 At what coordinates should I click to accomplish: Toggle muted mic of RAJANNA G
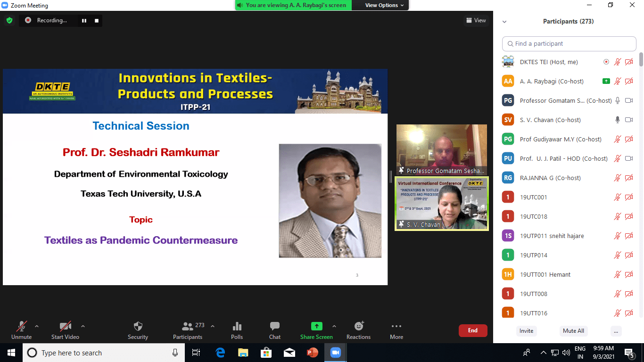click(618, 178)
